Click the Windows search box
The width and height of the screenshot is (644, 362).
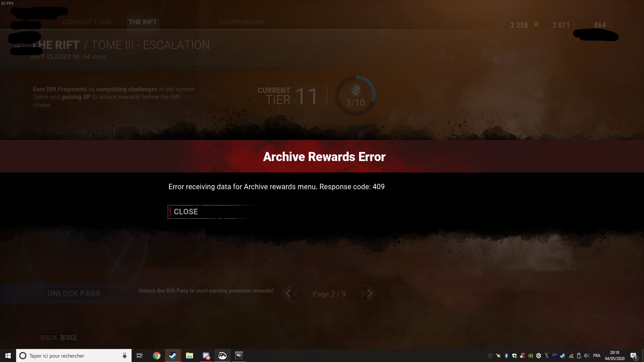coord(73,356)
